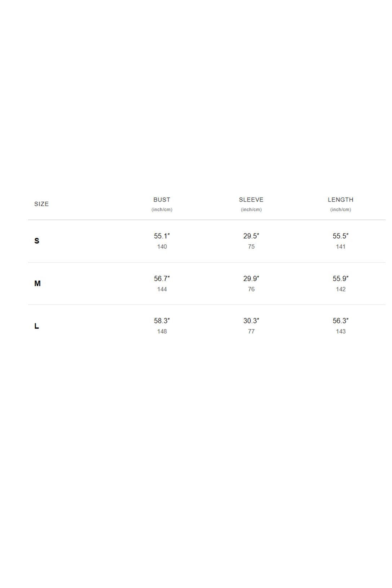Click the 56.7" bust value for M
The height and width of the screenshot is (588, 392).
(162, 279)
